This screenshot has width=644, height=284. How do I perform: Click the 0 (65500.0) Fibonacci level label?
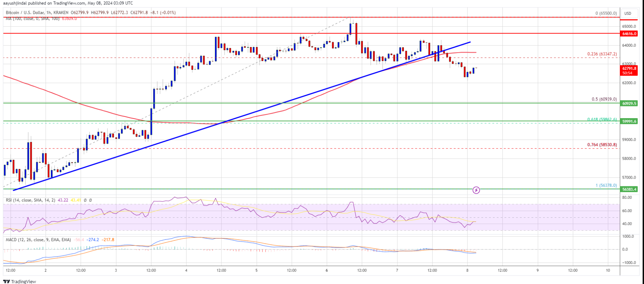pos(606,13)
